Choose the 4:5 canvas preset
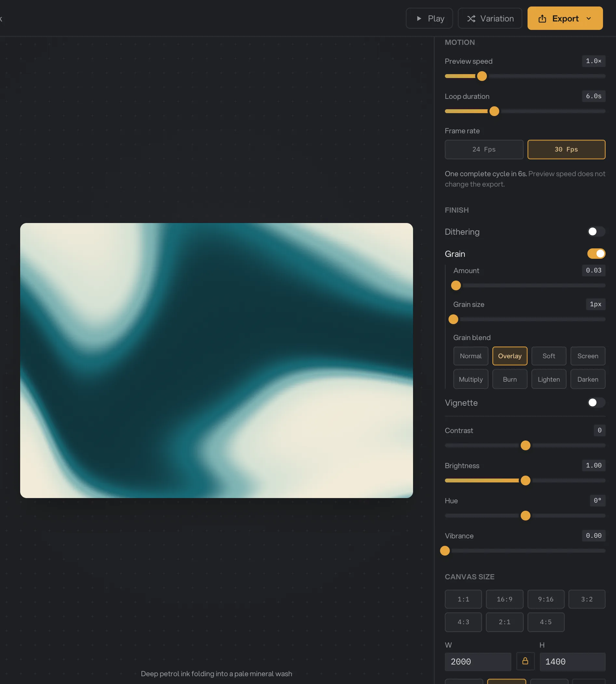Screen dimensions: 616x684 click(x=546, y=622)
